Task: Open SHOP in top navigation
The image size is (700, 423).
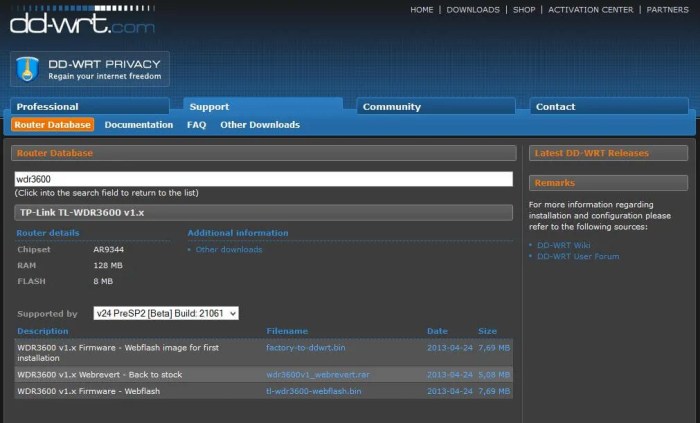Action: tap(524, 10)
